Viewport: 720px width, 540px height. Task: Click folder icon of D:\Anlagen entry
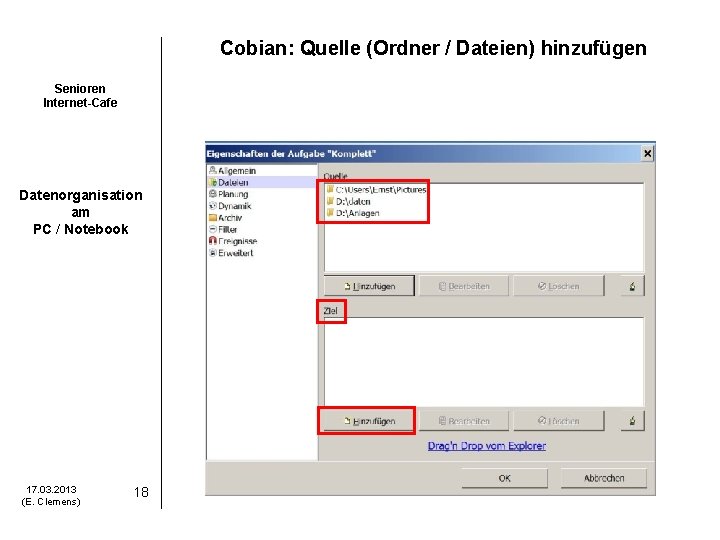click(330, 213)
